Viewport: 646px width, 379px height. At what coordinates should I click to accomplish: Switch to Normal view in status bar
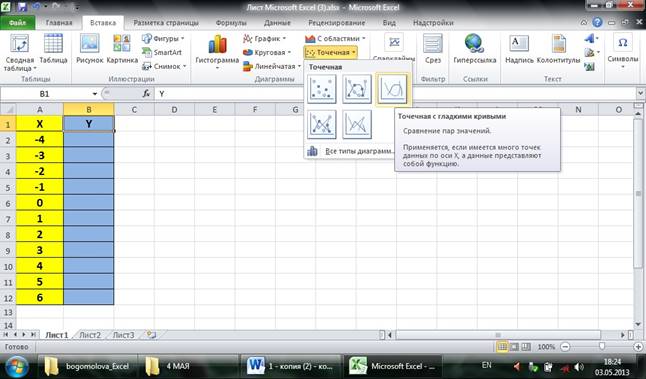click(502, 347)
